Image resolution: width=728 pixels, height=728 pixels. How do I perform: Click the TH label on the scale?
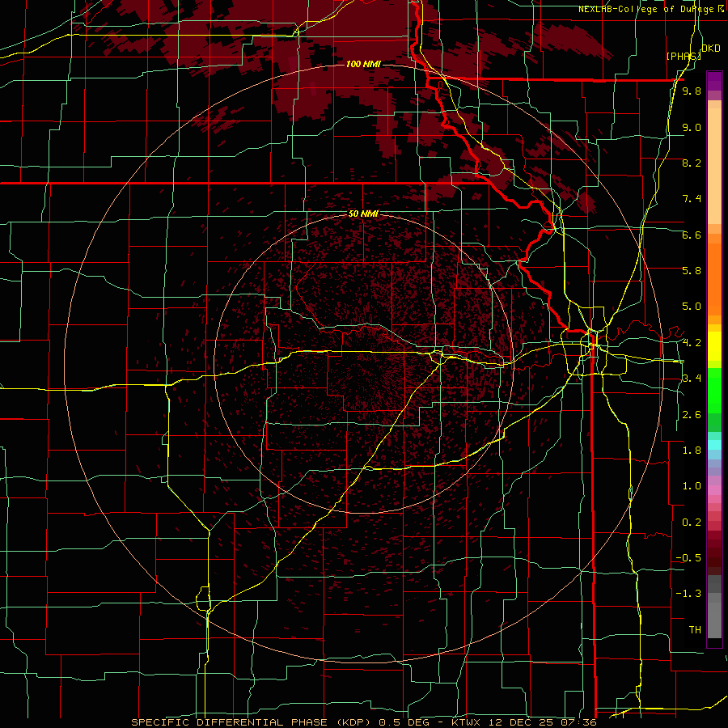point(695,630)
